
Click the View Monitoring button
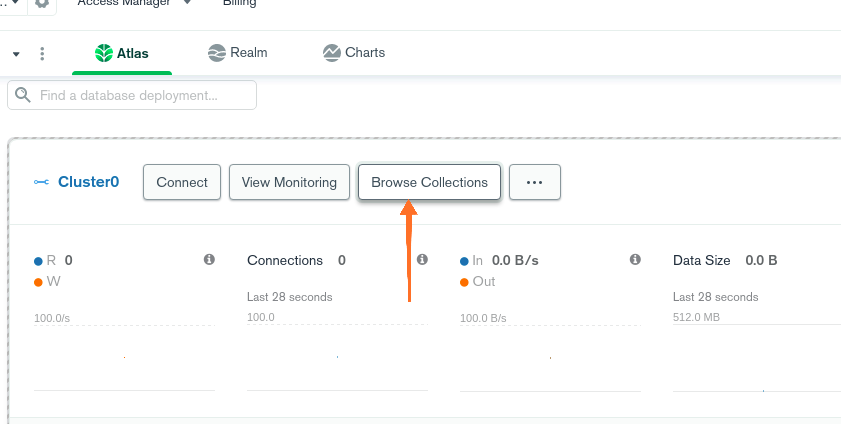tap(289, 182)
